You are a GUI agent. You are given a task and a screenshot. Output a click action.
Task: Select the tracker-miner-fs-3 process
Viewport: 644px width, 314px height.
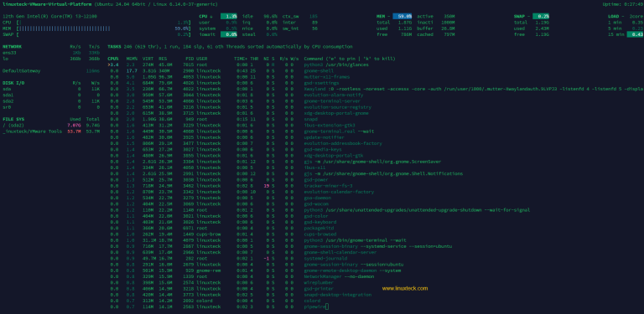(328, 186)
